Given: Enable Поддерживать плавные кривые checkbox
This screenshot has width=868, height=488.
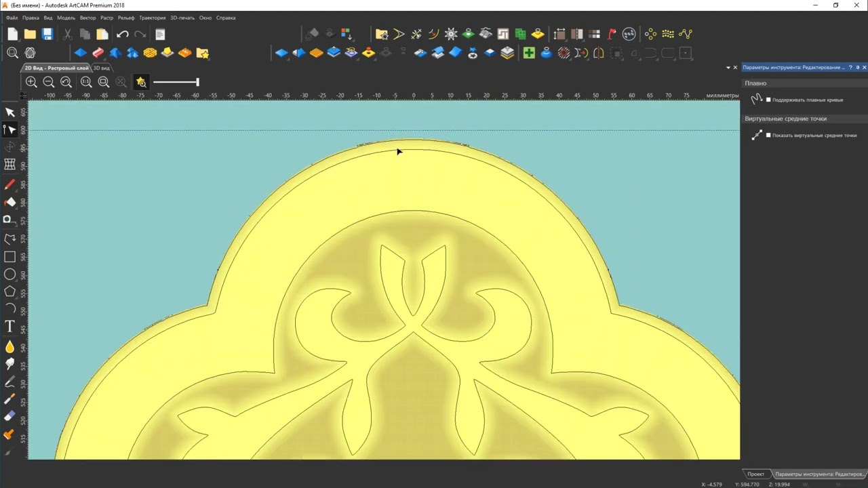Looking at the screenshot, I should (768, 100).
